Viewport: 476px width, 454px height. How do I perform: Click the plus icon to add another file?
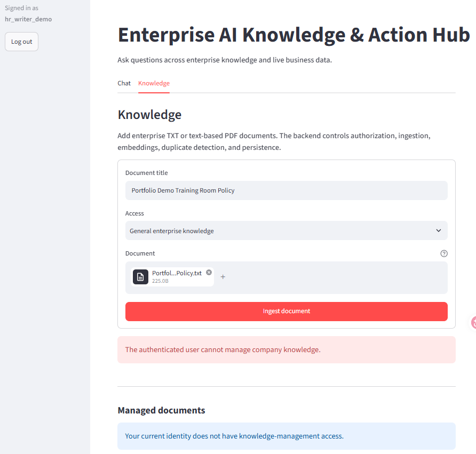click(x=223, y=277)
